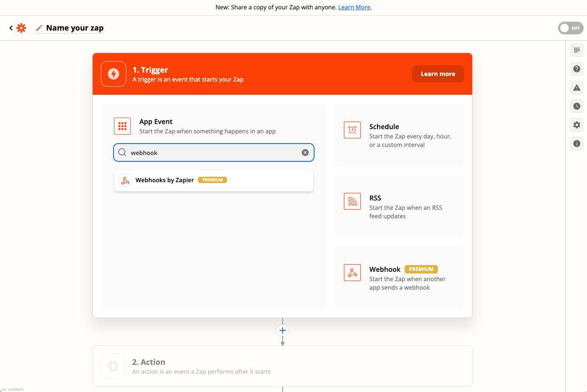Click the Webhook card icon
Image resolution: width=587 pixels, height=392 pixels.
click(x=352, y=273)
